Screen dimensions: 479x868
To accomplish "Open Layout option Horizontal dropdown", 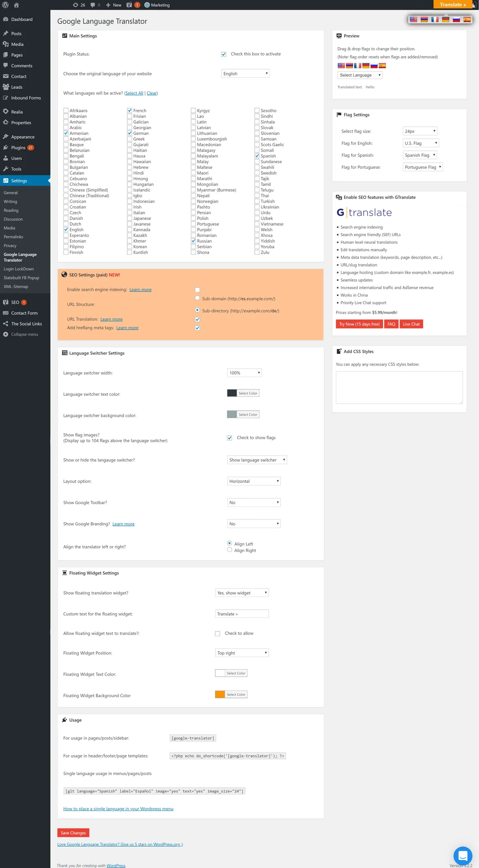I will (254, 481).
